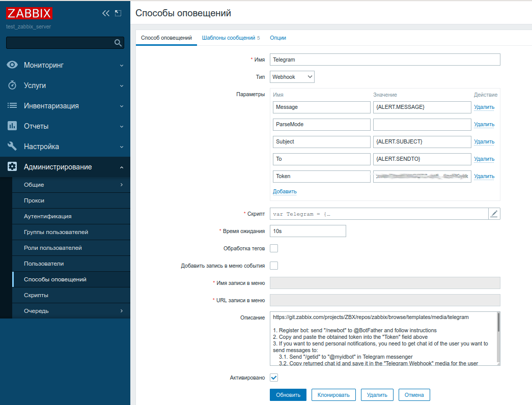Focus the Имя field containing Telegram
Image resolution: width=532 pixels, height=405 pixels.
[x=385, y=60]
